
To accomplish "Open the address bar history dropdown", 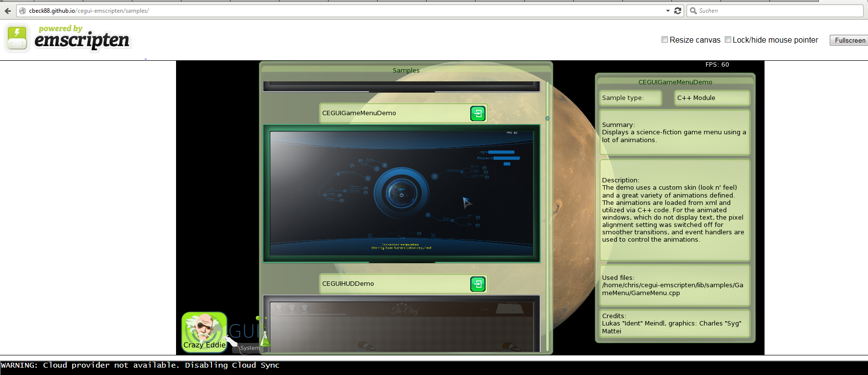I will point(667,11).
